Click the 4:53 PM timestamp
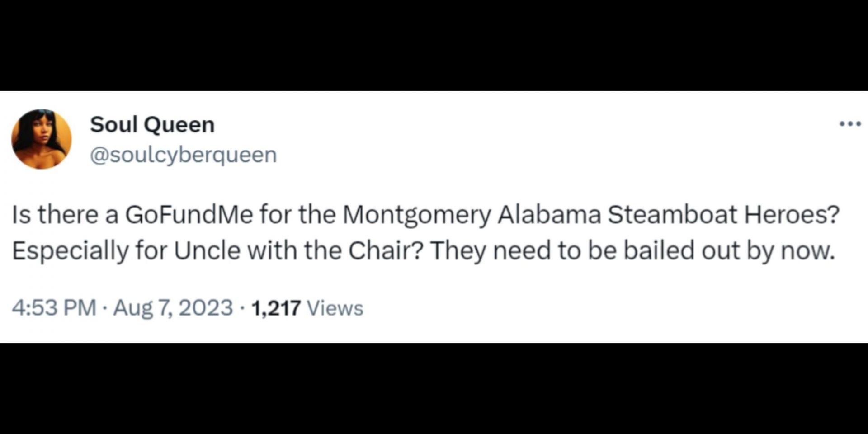The image size is (868, 434). pos(54,308)
